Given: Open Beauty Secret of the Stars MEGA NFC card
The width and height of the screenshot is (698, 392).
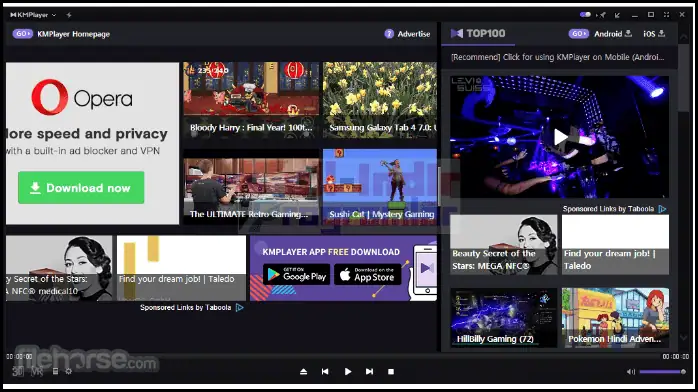Looking at the screenshot, I should pos(503,245).
